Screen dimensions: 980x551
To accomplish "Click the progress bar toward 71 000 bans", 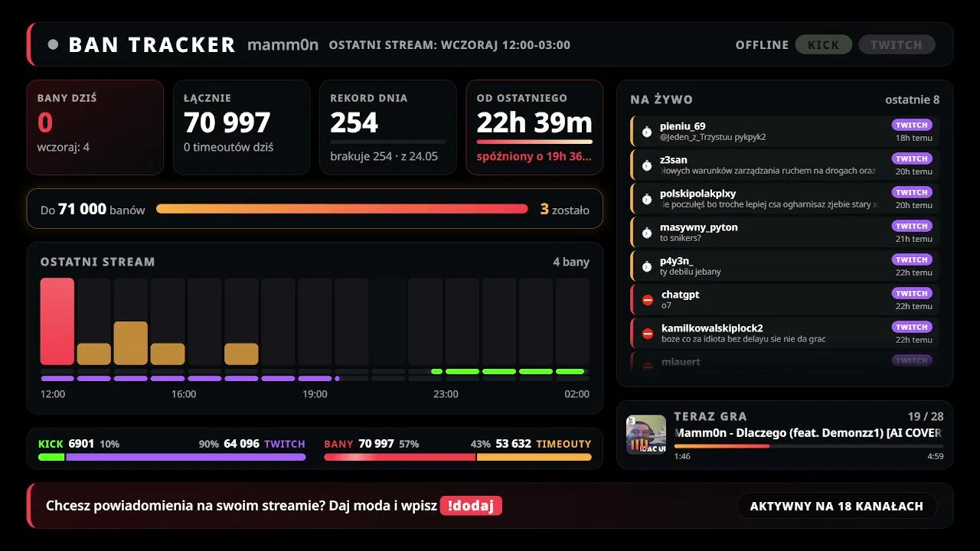I will (x=342, y=209).
